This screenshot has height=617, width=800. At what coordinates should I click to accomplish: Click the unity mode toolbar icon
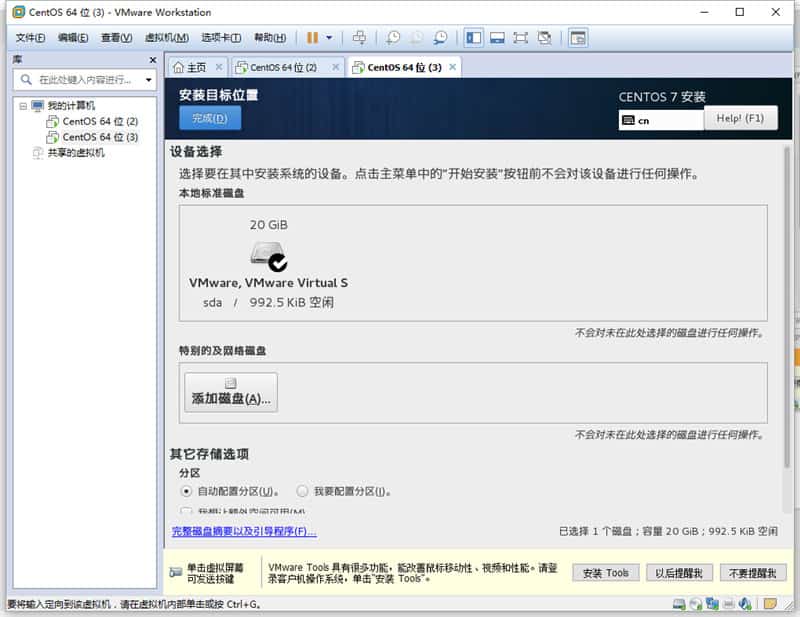pyautogui.click(x=545, y=38)
